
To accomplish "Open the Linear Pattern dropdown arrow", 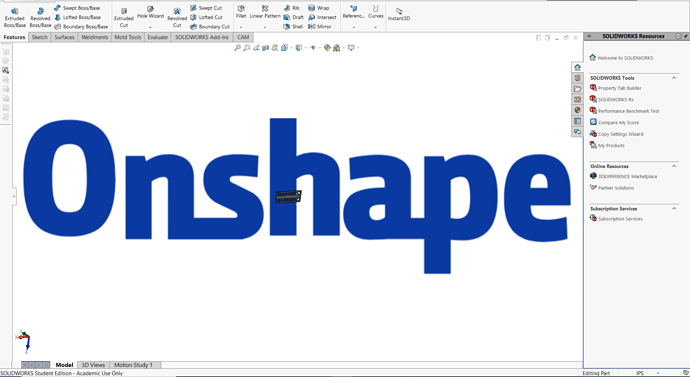I will (265, 27).
